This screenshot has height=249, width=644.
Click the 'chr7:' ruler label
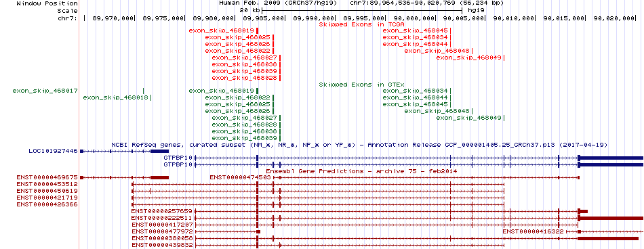tap(68, 18)
